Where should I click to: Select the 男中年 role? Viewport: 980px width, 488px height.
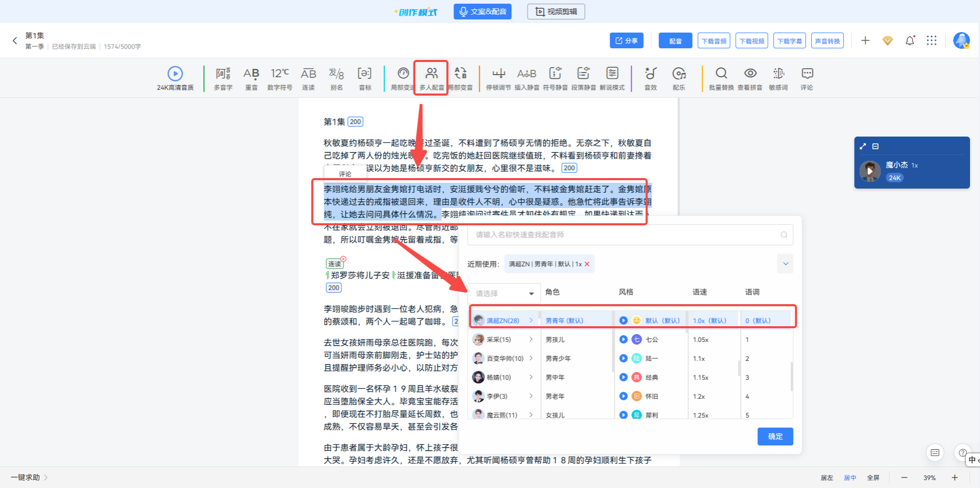(x=555, y=377)
